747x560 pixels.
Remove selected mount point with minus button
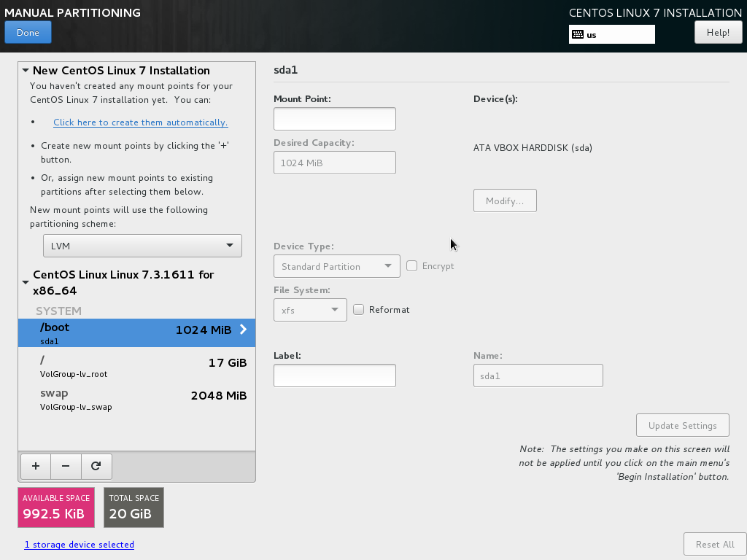[x=66, y=466]
